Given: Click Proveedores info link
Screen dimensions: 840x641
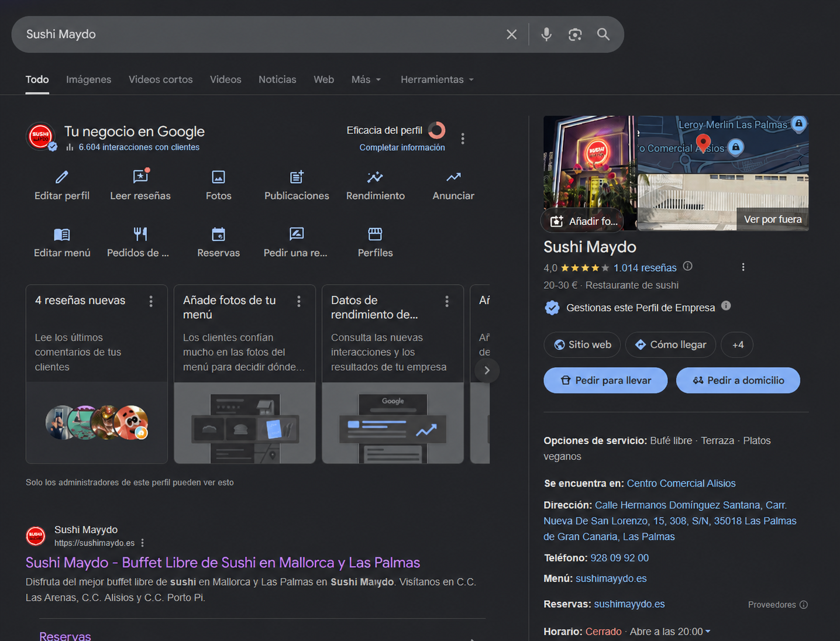Looking at the screenshot, I should point(777,605).
